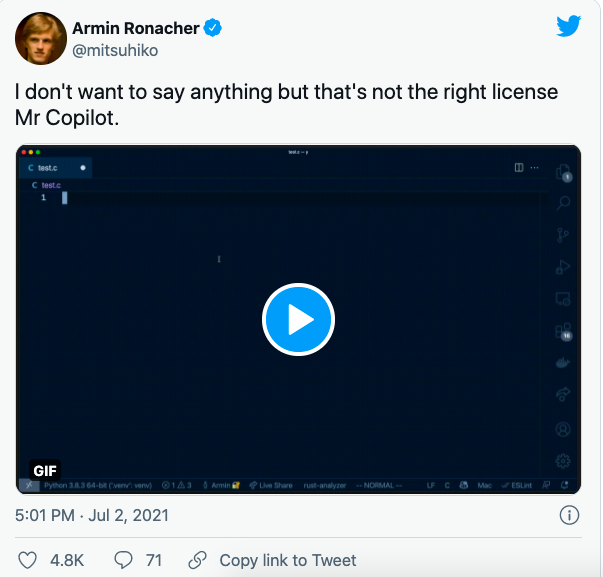Click the Copy link to Tweet link

[287, 560]
